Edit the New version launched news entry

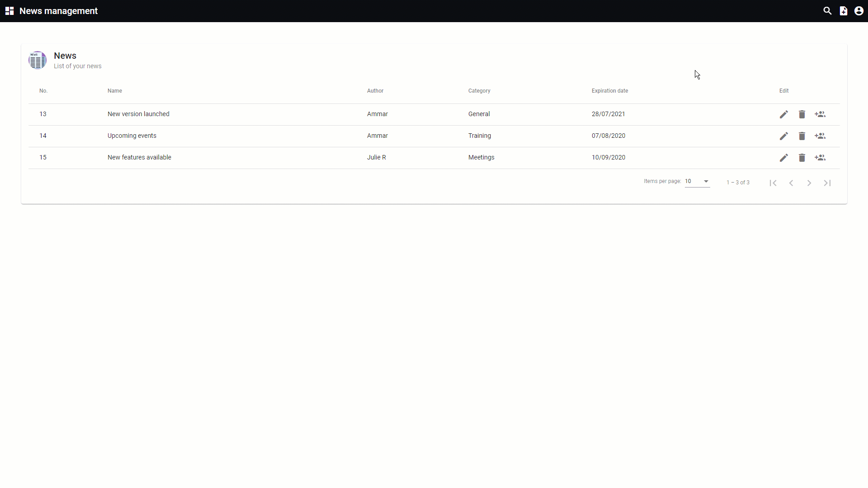click(784, 114)
